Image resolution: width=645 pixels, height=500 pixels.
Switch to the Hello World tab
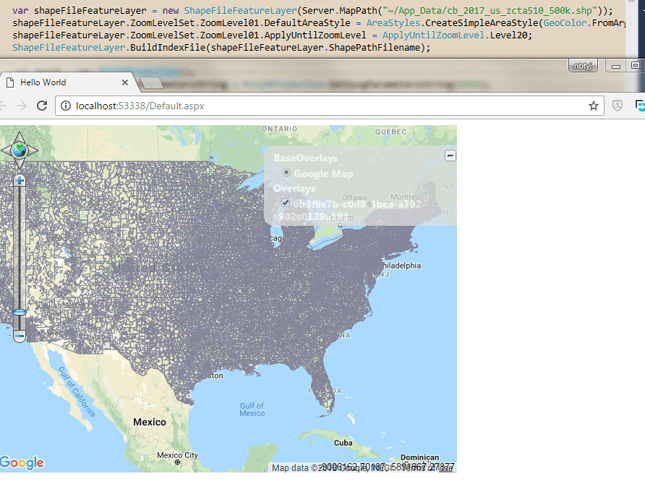click(x=67, y=82)
